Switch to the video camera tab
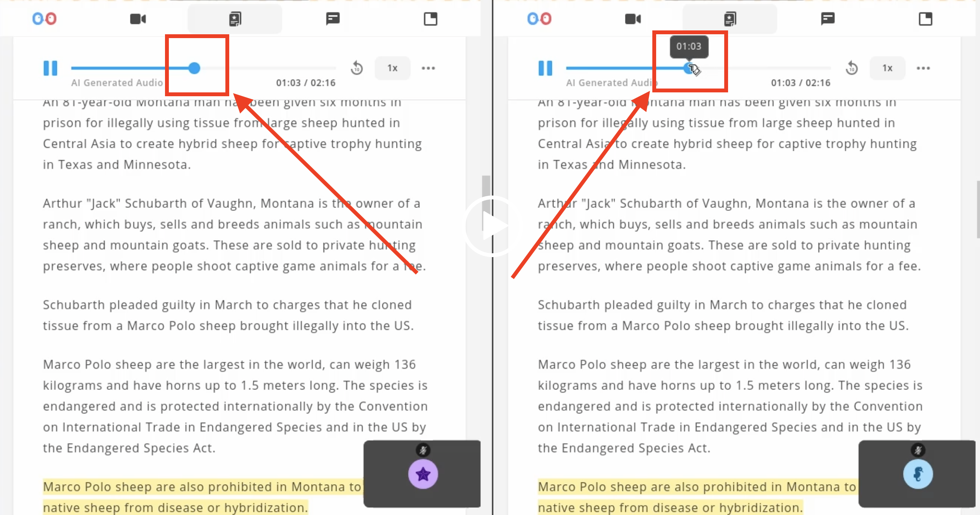980x515 pixels. click(x=138, y=18)
